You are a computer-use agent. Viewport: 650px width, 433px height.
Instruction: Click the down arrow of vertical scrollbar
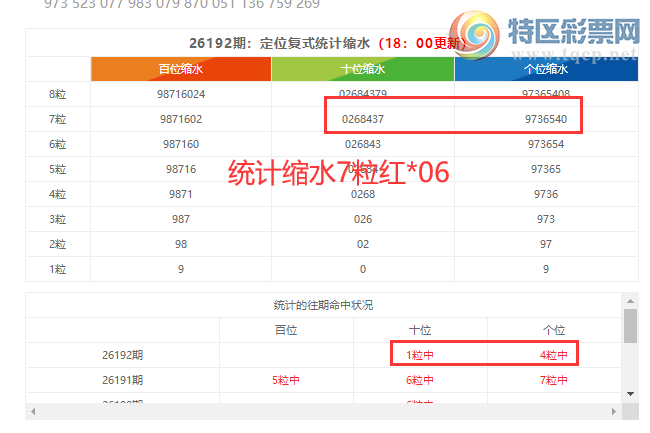[631, 394]
